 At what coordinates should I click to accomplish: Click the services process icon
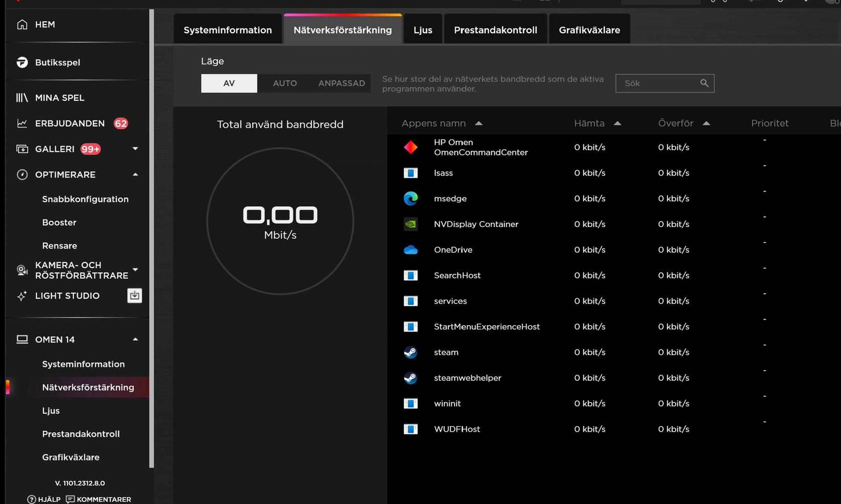(411, 301)
